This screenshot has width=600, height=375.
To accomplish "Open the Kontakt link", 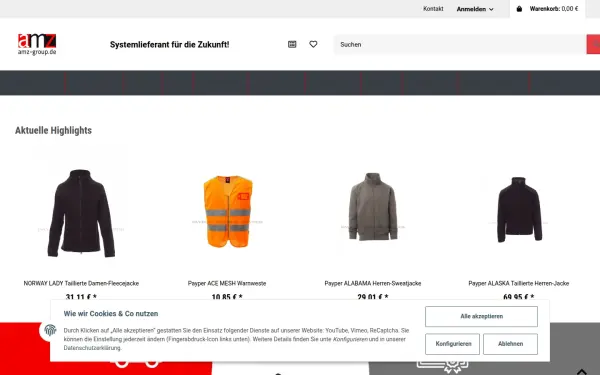I will click(433, 9).
